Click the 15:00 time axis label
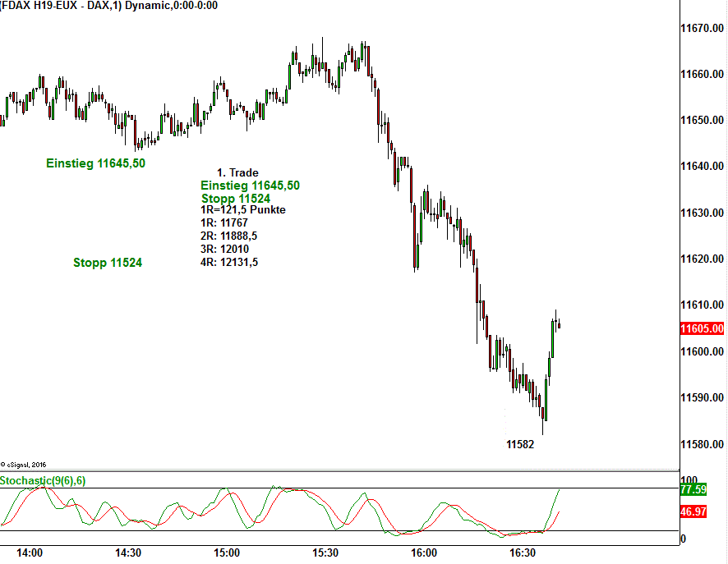The image size is (728, 564). tap(227, 553)
